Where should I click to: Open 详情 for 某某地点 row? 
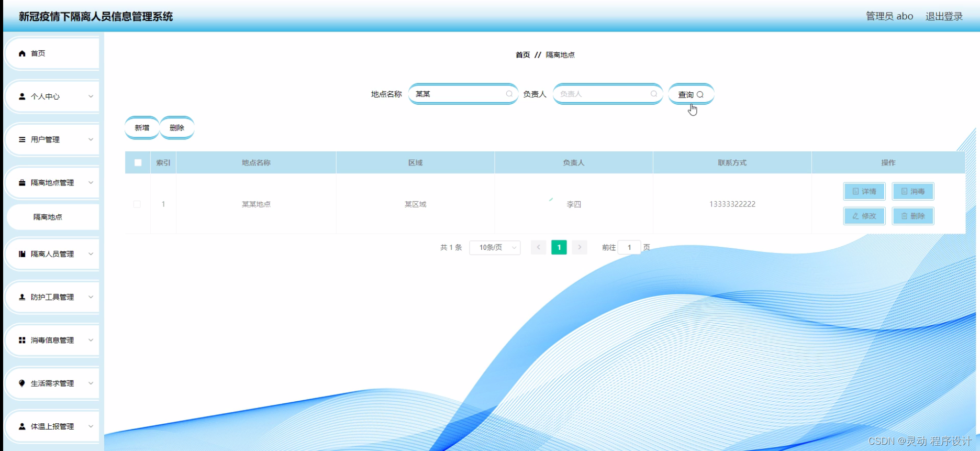pos(864,192)
